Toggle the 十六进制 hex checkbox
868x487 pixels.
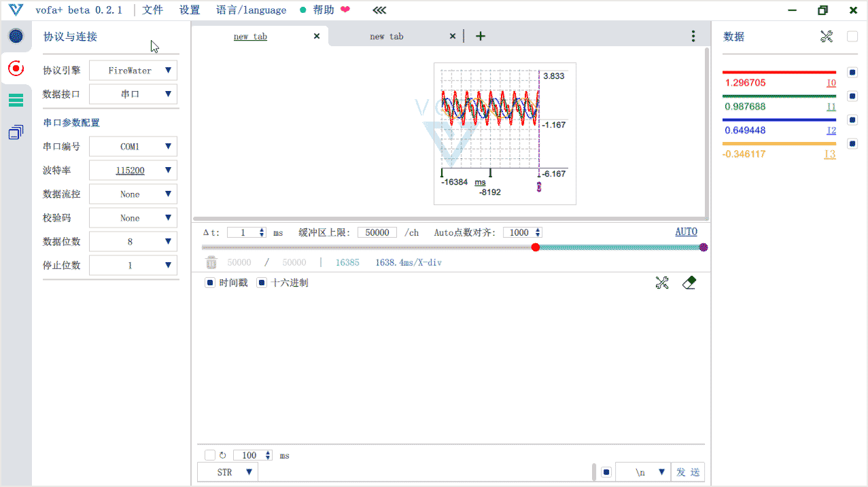(262, 283)
